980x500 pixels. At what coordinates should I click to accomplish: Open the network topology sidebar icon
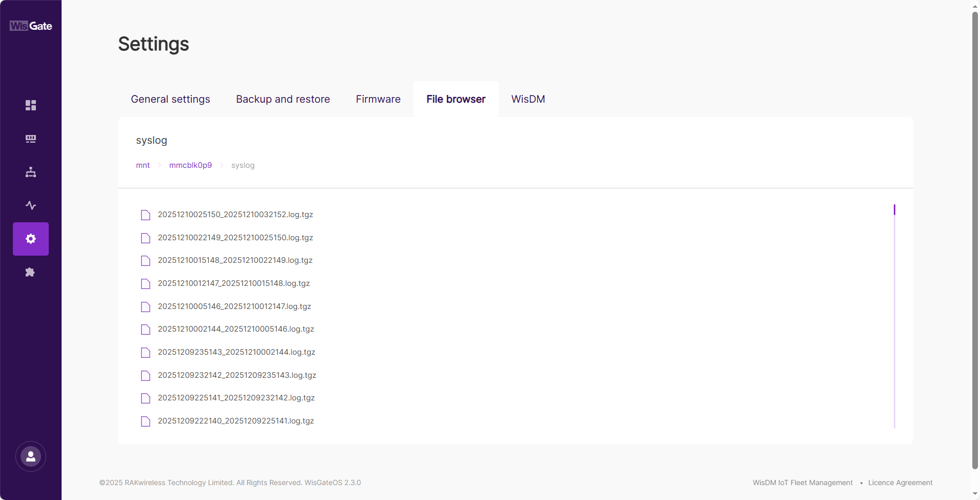click(30, 172)
